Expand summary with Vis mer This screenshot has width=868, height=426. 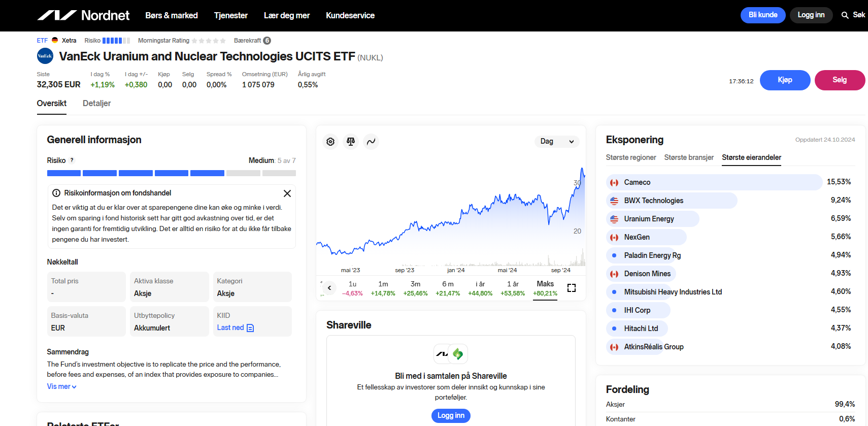[x=62, y=386]
